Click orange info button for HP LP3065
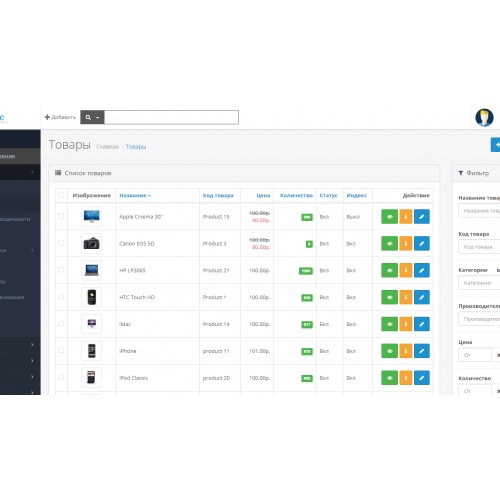 [406, 270]
